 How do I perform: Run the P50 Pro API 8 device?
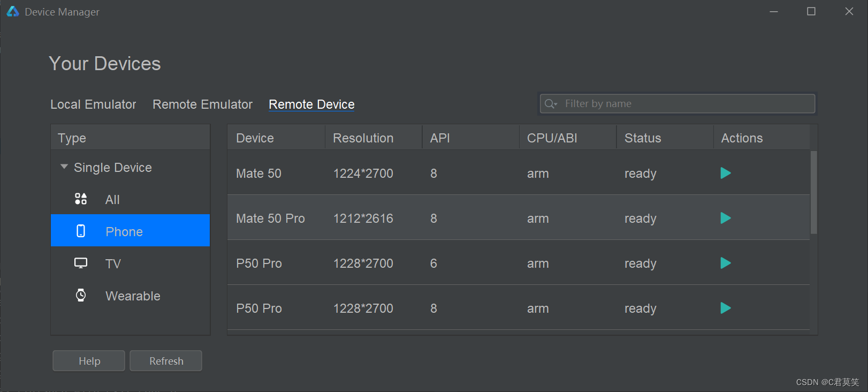pyautogui.click(x=726, y=308)
